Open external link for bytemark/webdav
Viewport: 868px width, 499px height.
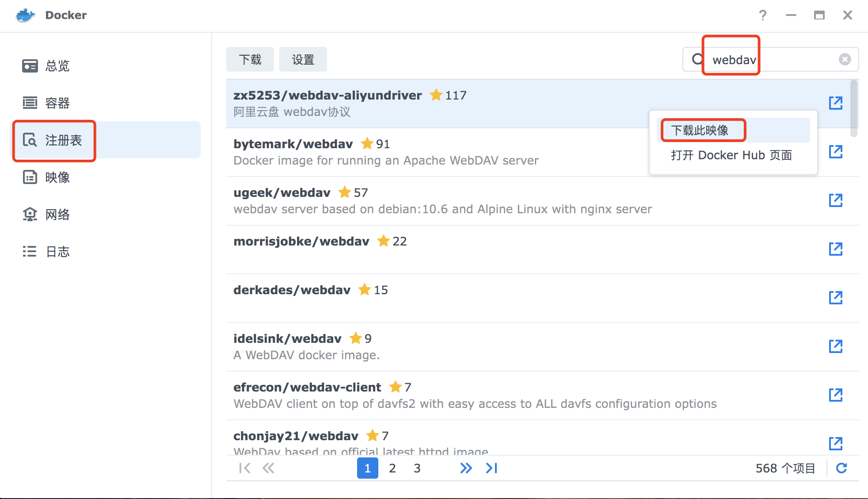pos(836,152)
